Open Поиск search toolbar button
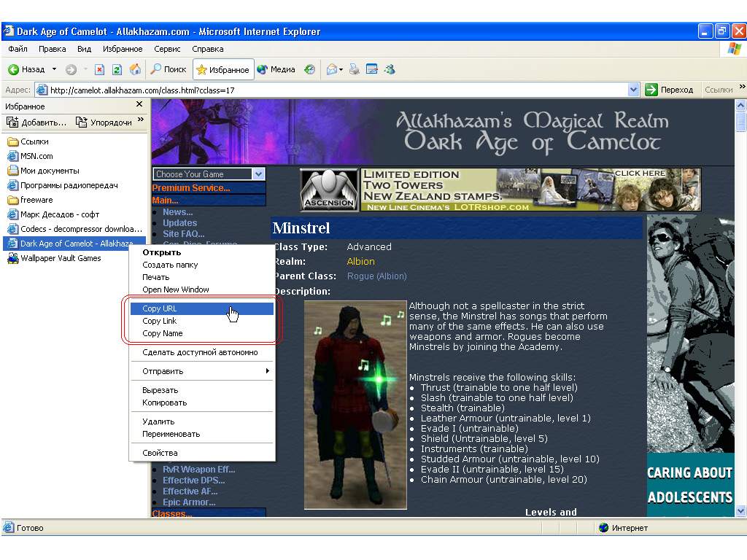 (169, 69)
